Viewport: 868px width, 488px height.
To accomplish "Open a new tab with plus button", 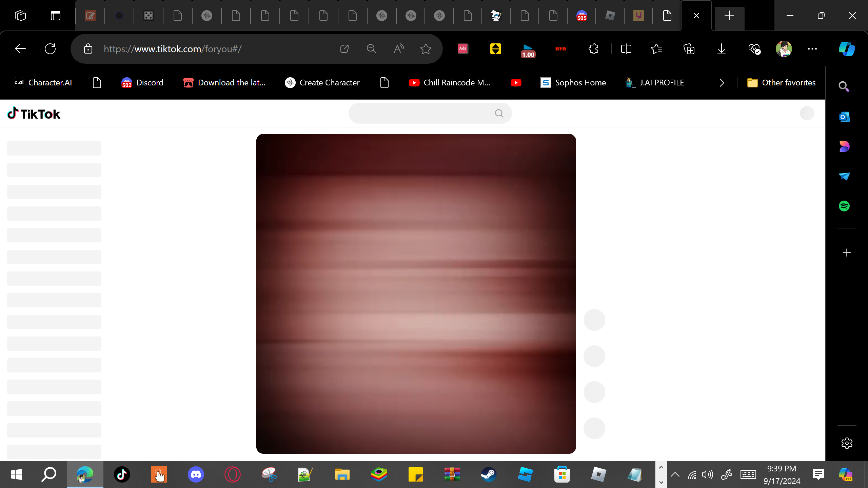I will coord(729,16).
